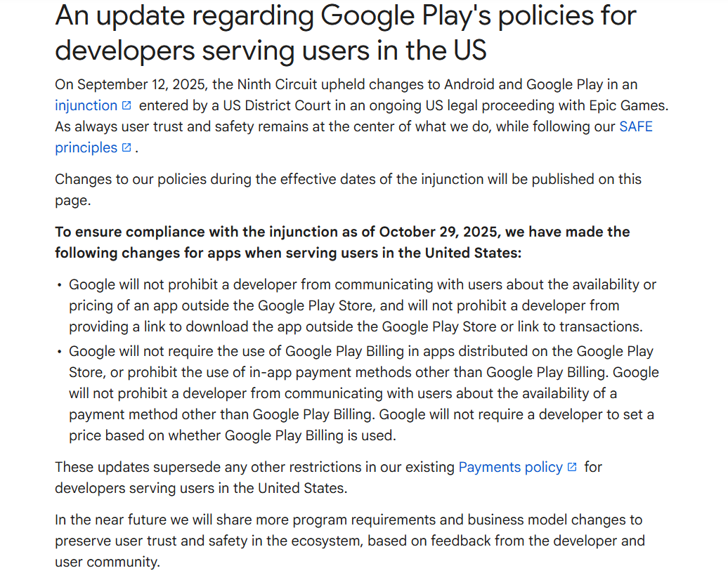
Task: Open the Payments policy link
Action: click(510, 467)
